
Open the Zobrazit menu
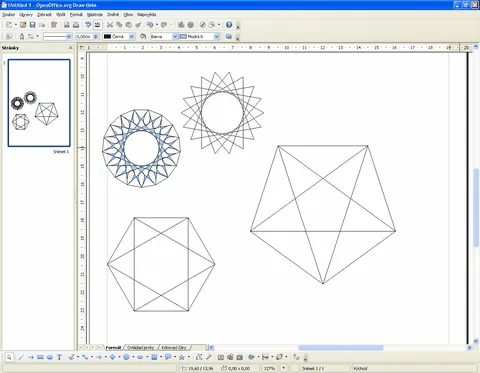(44, 15)
